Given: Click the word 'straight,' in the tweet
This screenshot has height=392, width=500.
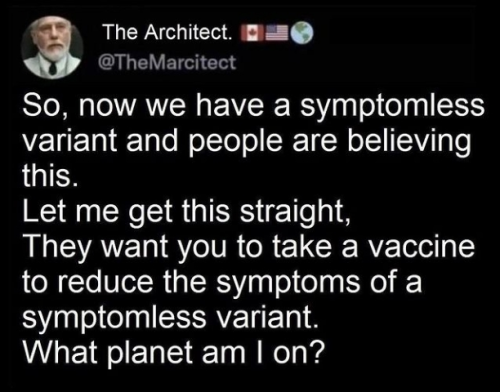Looking at the screenshot, I should tap(294, 213).
